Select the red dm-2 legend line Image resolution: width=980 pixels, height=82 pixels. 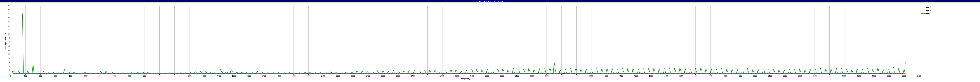click(923, 7)
